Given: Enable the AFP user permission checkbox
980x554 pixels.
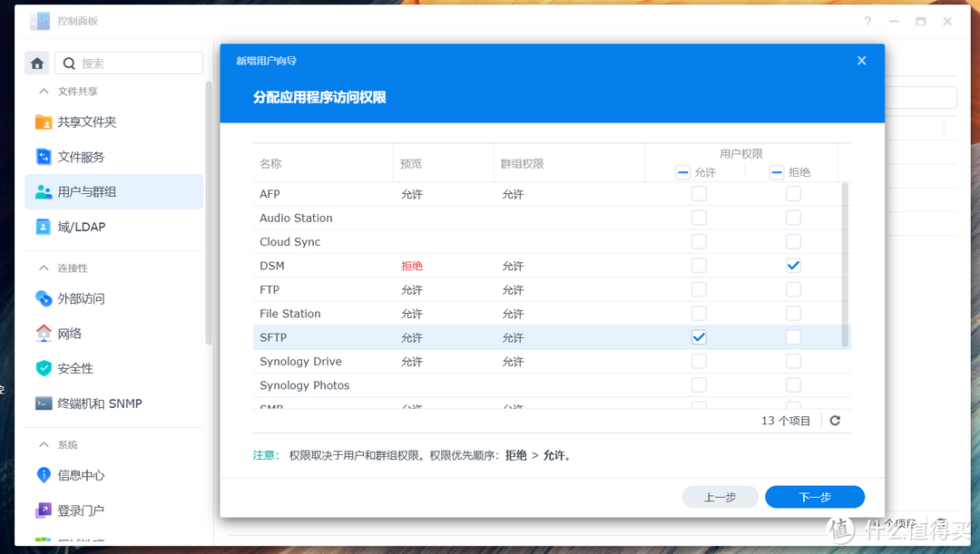Looking at the screenshot, I should tap(699, 193).
